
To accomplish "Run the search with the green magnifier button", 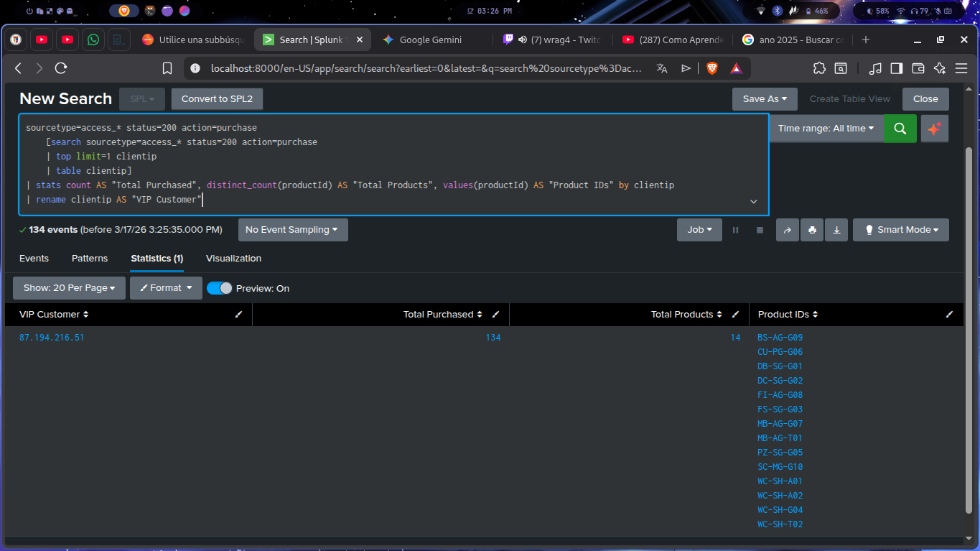I will [900, 129].
